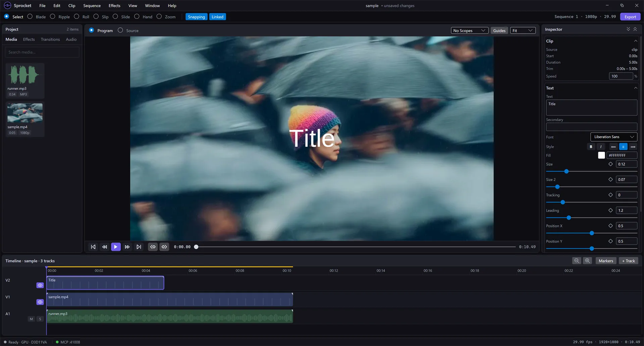Toggle Snapping off
644x346 pixels.
click(x=196, y=17)
